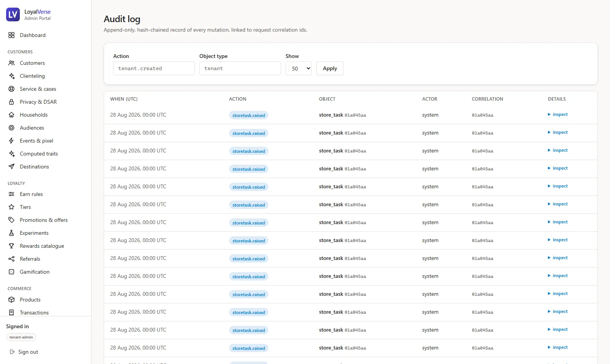Image resolution: width=610 pixels, height=364 pixels.
Task: Click the Audit log page heading
Action: pos(122,19)
